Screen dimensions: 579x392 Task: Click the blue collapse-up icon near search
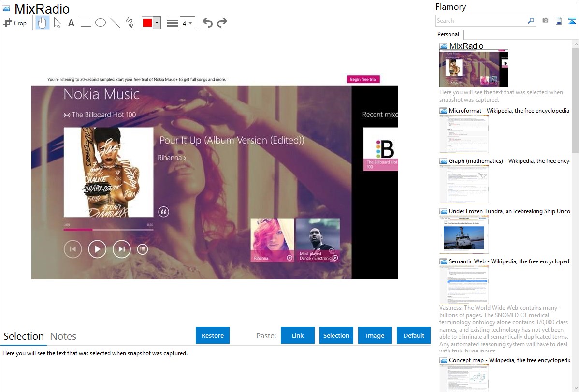pos(572,21)
